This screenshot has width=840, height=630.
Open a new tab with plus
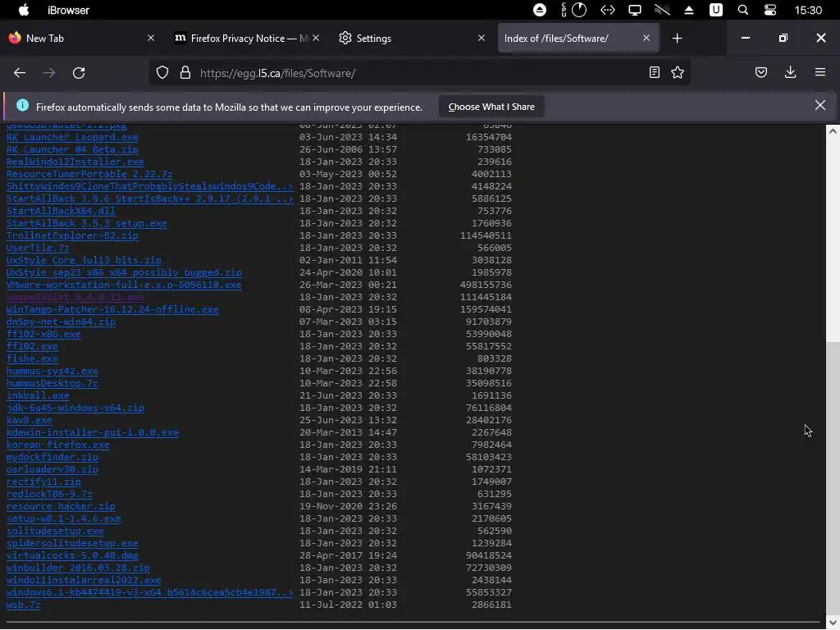coord(677,38)
